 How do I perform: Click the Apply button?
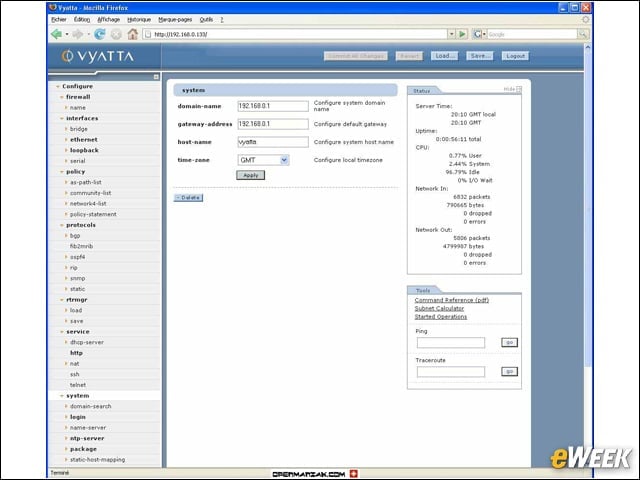(x=251, y=175)
